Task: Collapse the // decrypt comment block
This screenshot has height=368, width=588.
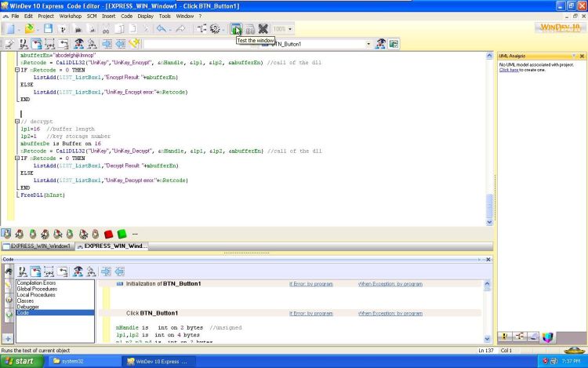Action: (x=17, y=121)
